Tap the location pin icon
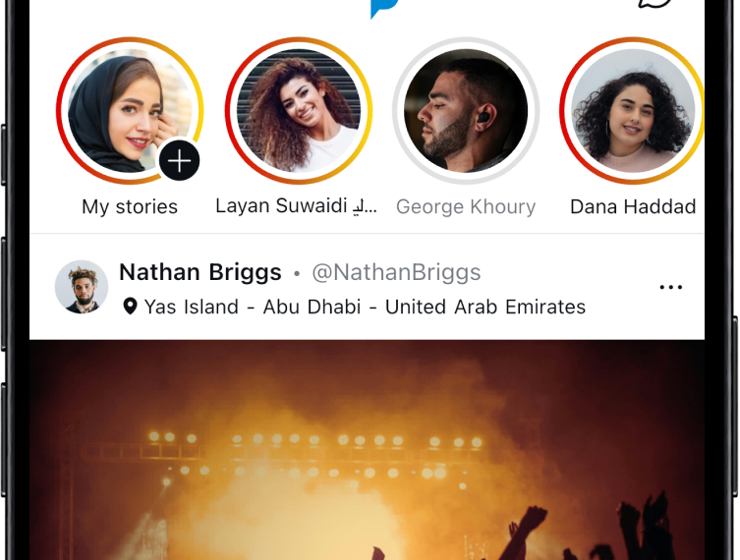The width and height of the screenshot is (740, 560). click(130, 308)
